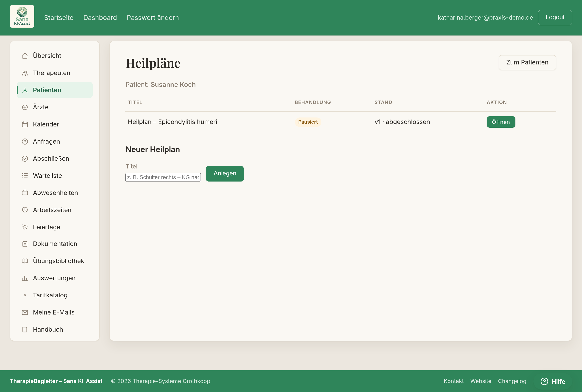The height and width of the screenshot is (392, 582).
Task: Open the Kalender page
Action: [x=55, y=124]
